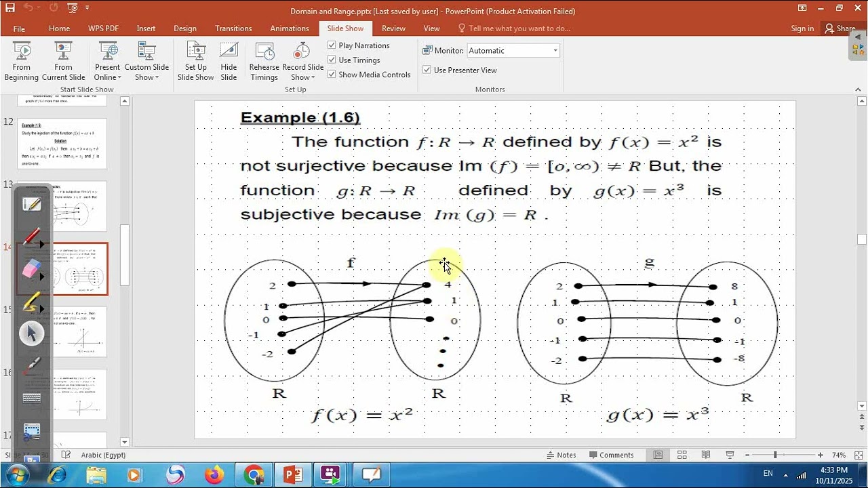Switch to the Insert tab
Image resolution: width=868 pixels, height=488 pixels.
pyautogui.click(x=146, y=28)
